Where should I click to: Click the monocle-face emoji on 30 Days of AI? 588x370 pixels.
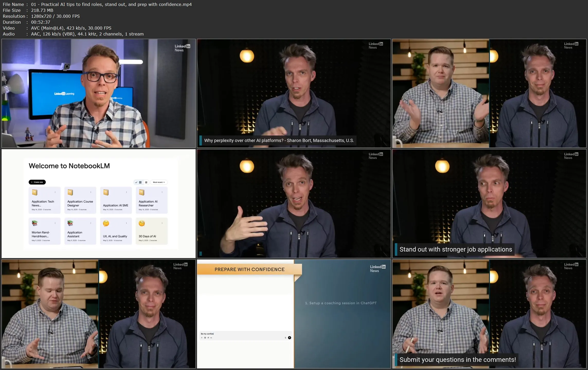(142, 223)
